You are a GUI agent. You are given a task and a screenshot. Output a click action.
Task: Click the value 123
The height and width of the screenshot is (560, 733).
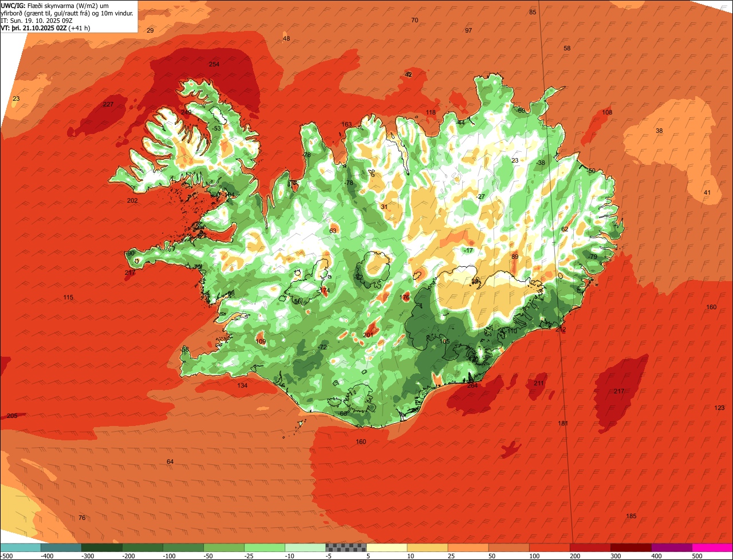(719, 408)
